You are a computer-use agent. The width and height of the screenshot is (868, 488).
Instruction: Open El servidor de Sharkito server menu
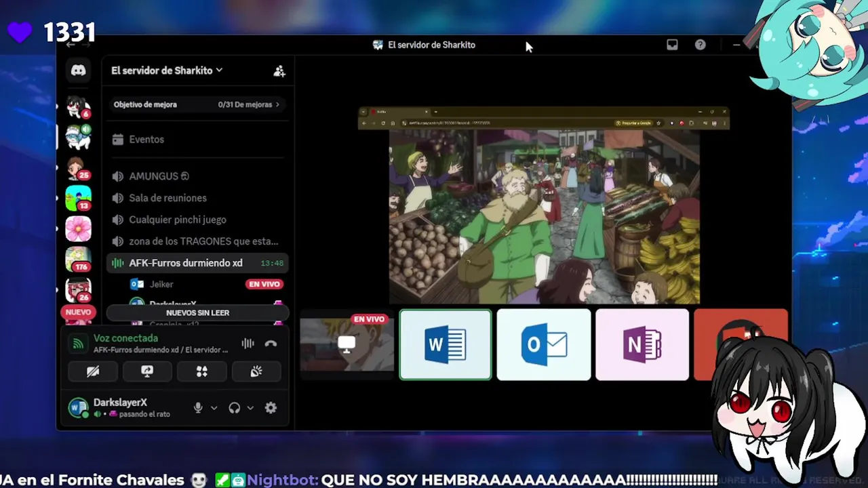point(167,70)
